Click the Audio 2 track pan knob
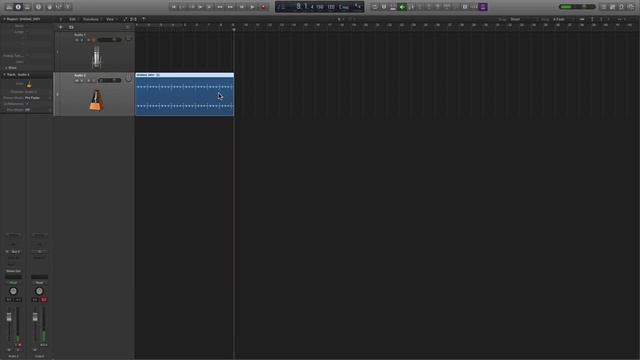Image resolution: width=640 pixels, height=360 pixels. click(x=129, y=79)
